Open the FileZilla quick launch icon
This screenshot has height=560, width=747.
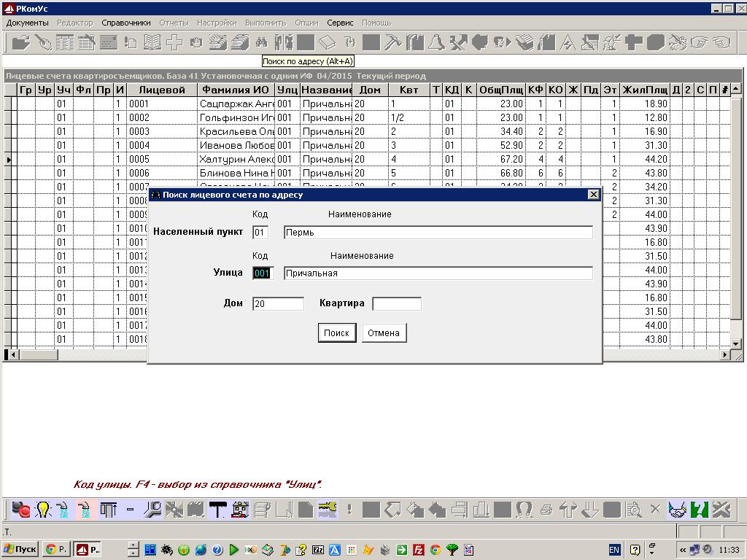(x=419, y=549)
